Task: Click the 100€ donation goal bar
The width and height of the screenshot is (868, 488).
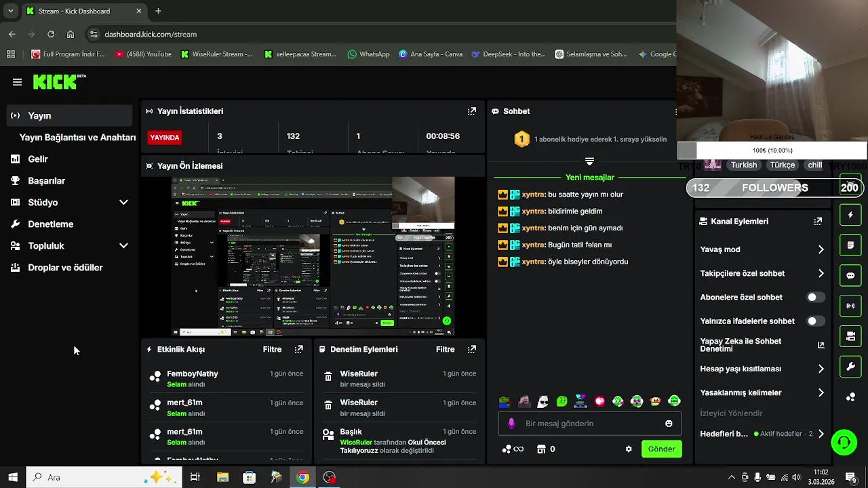Action: tap(772, 150)
